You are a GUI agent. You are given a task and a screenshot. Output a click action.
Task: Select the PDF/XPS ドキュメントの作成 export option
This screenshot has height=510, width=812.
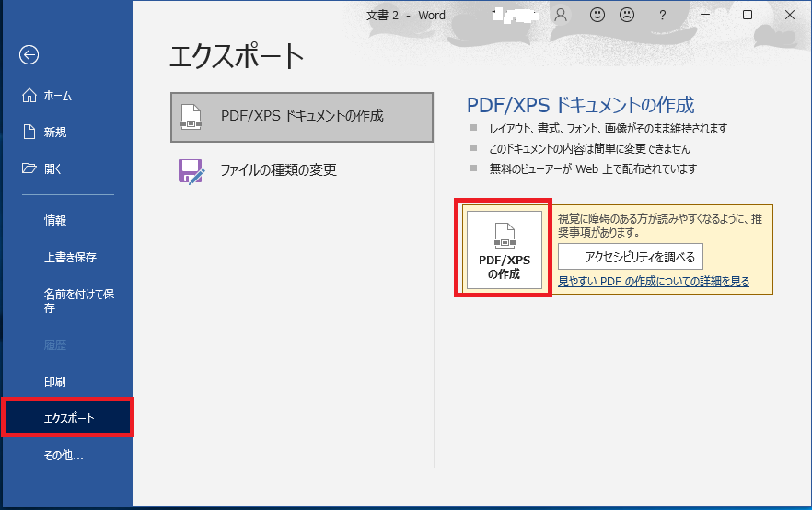(302, 117)
